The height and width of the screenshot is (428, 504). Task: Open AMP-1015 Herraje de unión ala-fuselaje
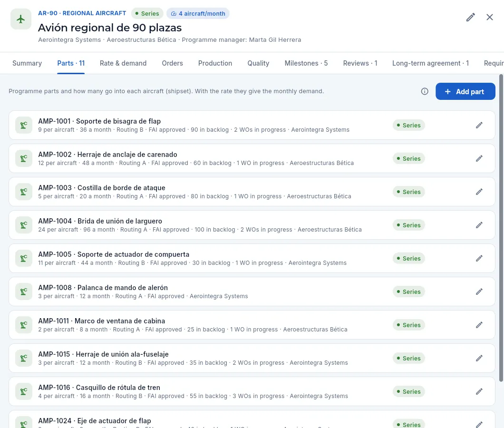point(252,358)
